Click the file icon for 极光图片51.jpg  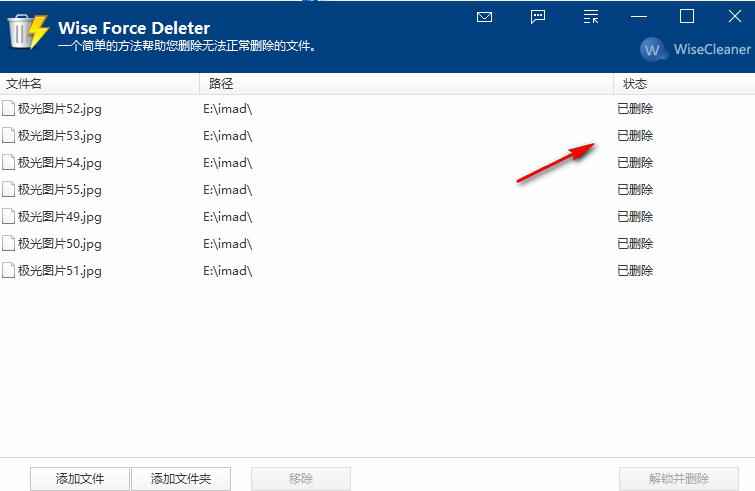tap(8, 270)
